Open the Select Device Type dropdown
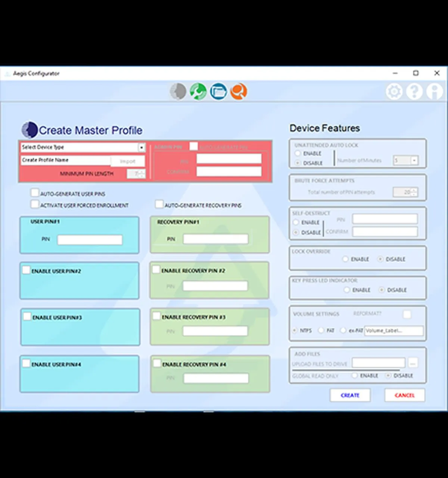 141,148
